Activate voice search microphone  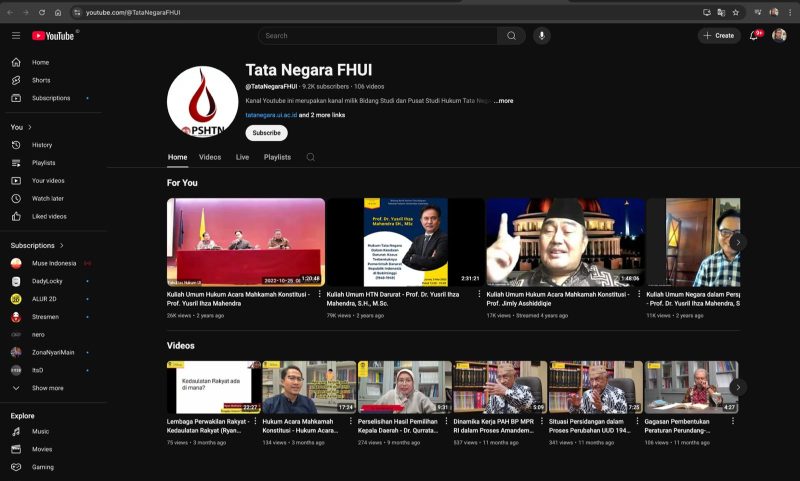coord(542,36)
